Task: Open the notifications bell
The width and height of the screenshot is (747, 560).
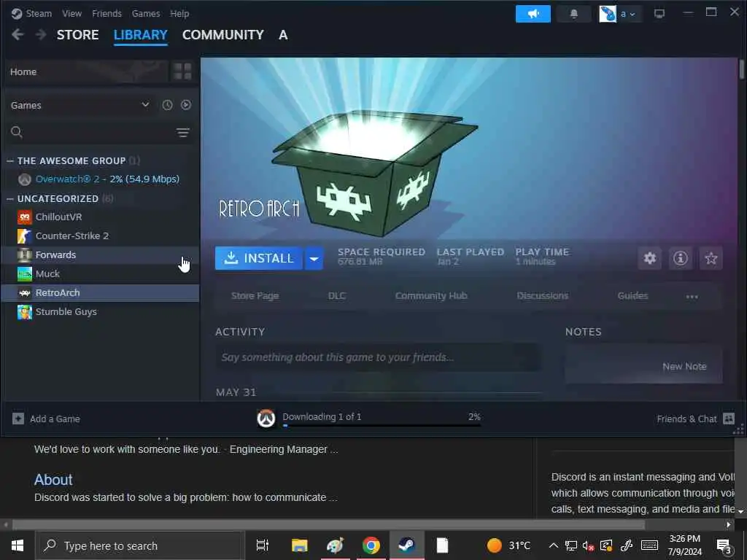Action: click(574, 14)
